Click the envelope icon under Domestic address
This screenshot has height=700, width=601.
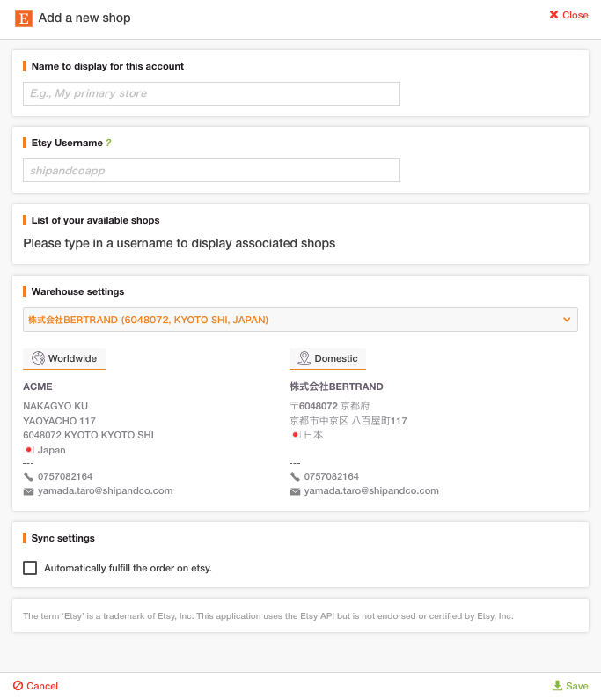pyautogui.click(x=295, y=491)
